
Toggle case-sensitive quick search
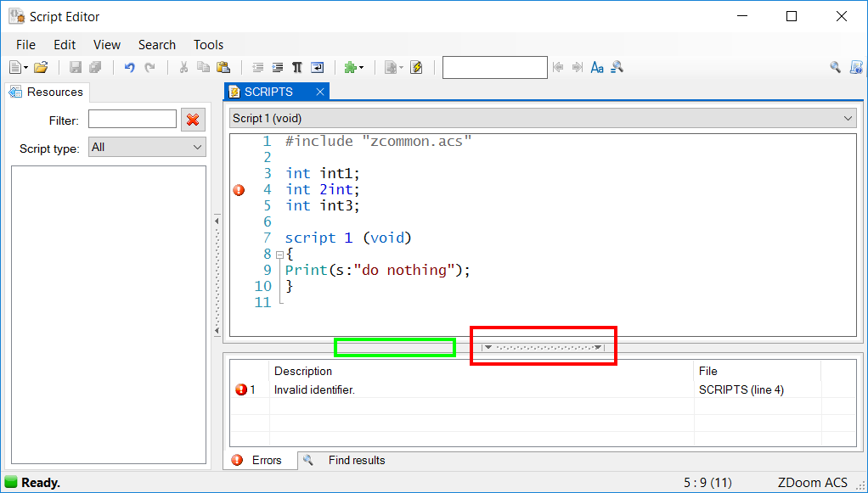pos(597,67)
